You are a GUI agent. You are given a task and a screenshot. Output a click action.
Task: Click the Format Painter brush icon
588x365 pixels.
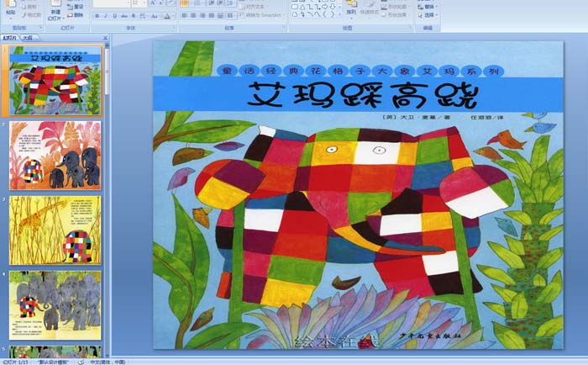click(24, 15)
